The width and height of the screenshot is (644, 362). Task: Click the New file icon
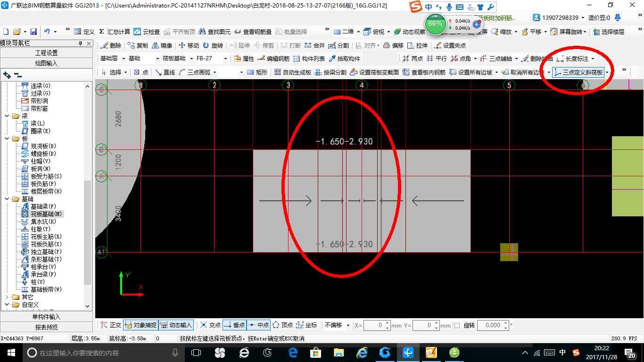coord(6,32)
